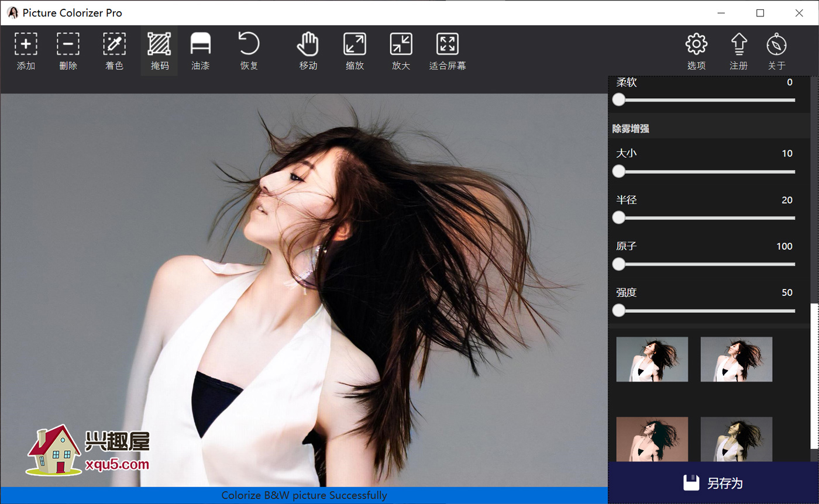Maximize the Picture Colorizer Pro window

[x=760, y=13]
